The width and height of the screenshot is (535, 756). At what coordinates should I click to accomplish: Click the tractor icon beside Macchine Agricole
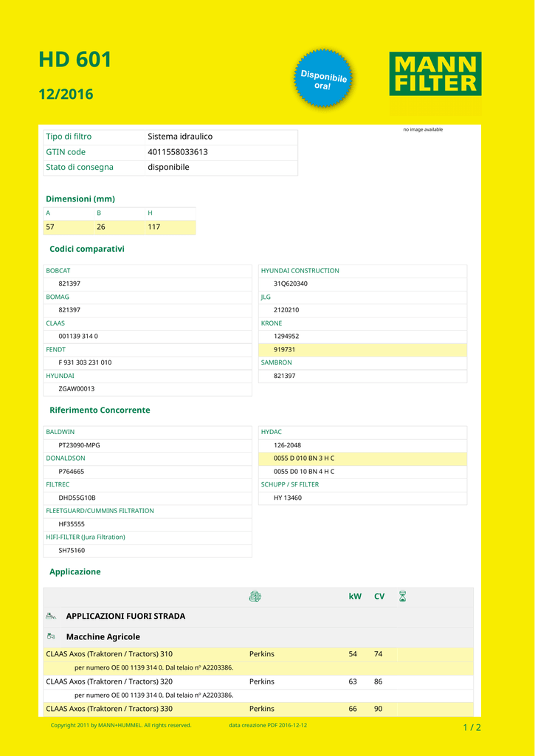click(51, 636)
